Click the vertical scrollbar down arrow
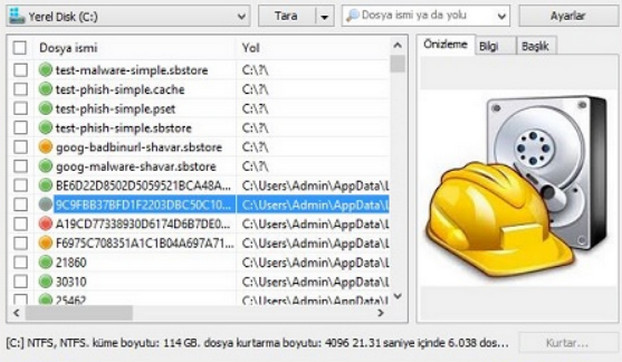 (x=397, y=296)
